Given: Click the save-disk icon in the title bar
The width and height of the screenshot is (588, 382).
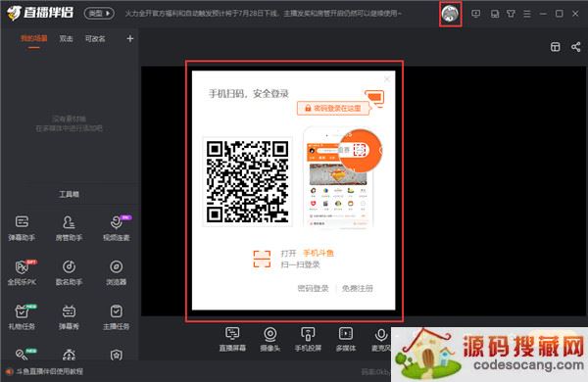Looking at the screenshot, I should tap(495, 14).
